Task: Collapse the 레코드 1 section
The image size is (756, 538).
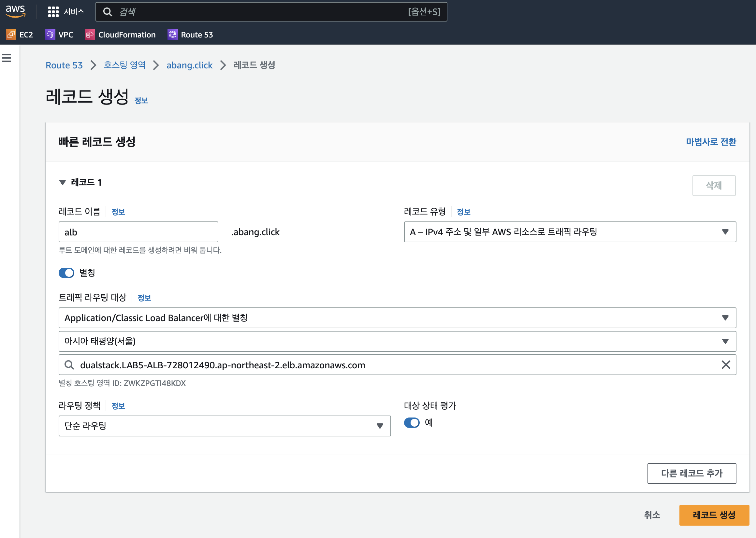Action: point(62,182)
